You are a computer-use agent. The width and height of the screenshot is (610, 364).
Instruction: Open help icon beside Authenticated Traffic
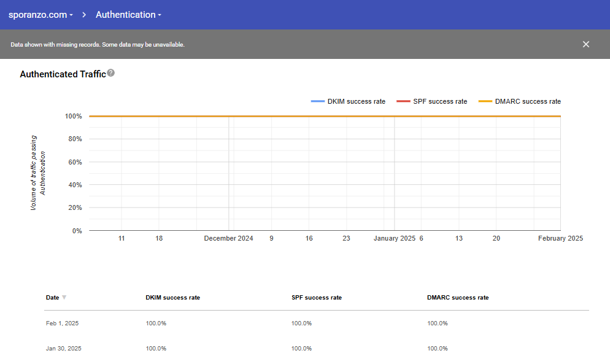click(x=111, y=73)
